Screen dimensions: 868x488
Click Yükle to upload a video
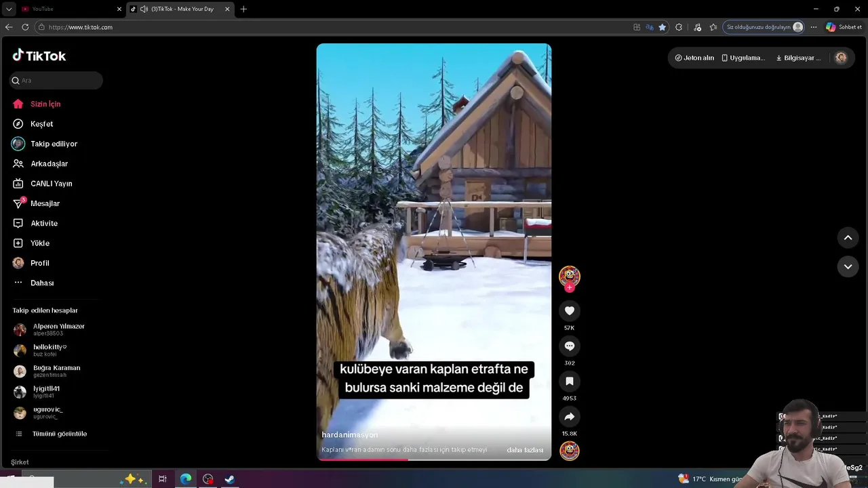pos(31,243)
